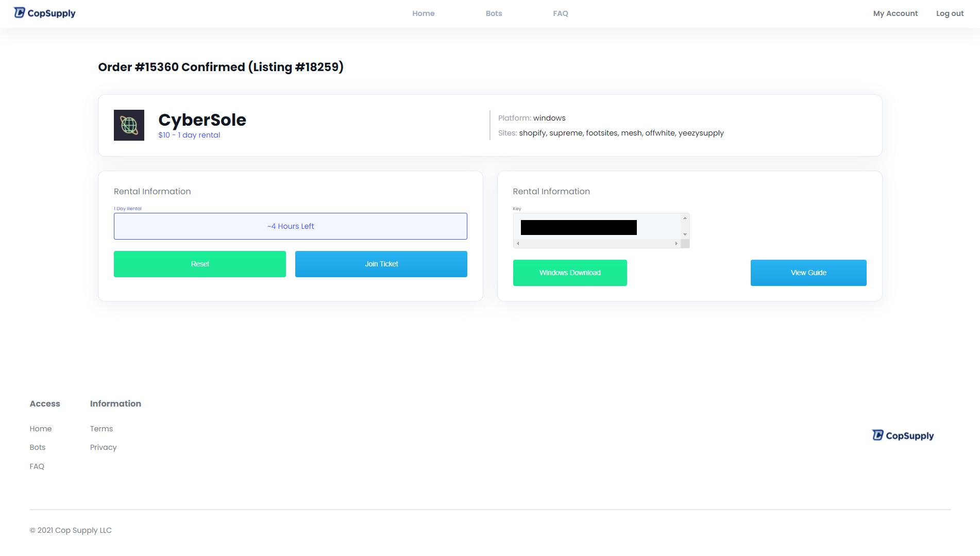
Task: Open the Privacy link in footer
Action: tap(103, 447)
